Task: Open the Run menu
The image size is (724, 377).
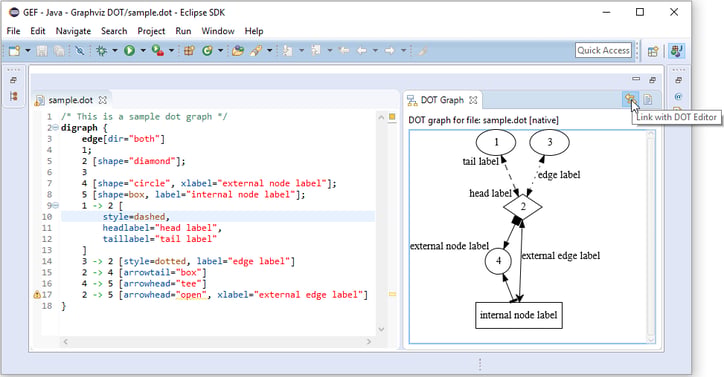Action: [x=183, y=31]
